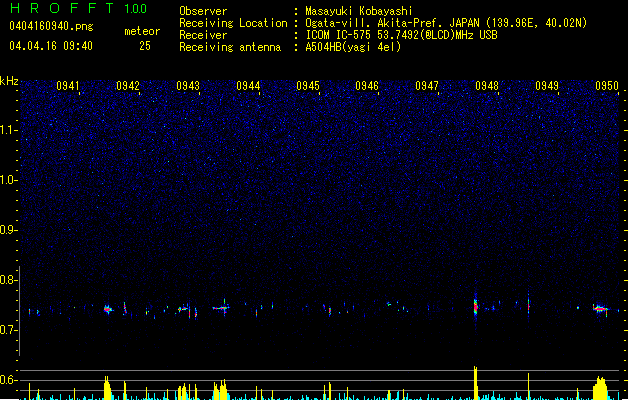This screenshot has height=400, width=629.
Task: Click the 0948 time marker
Action: pyautogui.click(x=487, y=86)
